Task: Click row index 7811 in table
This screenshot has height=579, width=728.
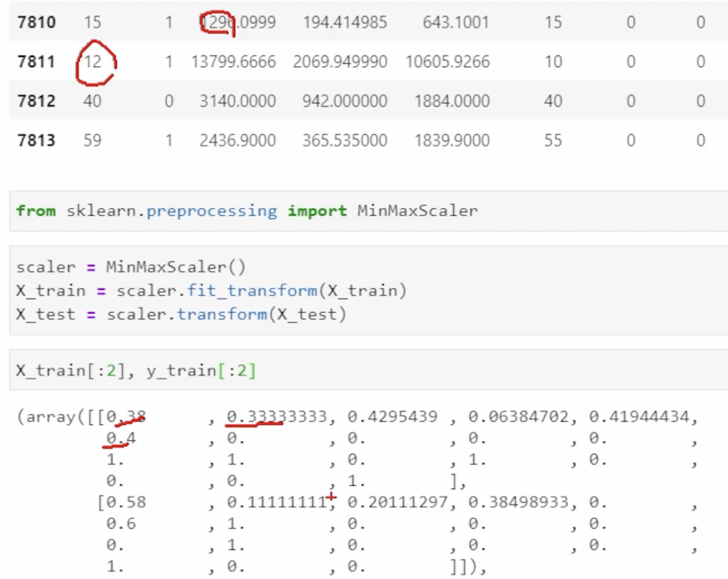Action: tap(36, 62)
